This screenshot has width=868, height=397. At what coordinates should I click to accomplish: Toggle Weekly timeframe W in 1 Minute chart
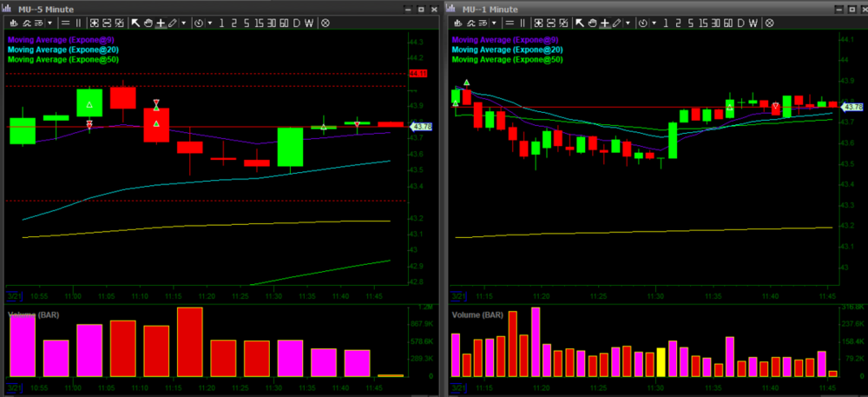[x=754, y=23]
